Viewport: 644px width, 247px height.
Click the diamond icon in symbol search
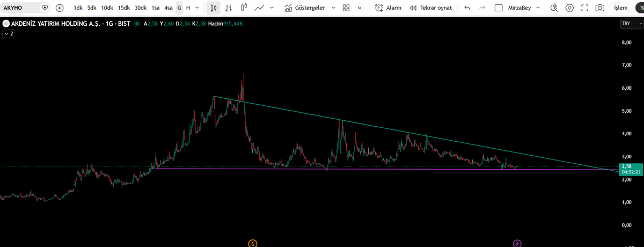tap(45, 8)
